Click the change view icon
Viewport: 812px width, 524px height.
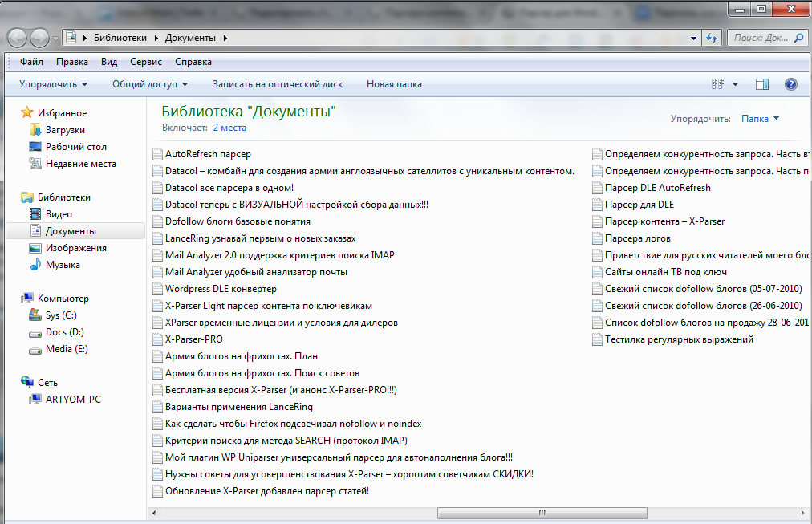[718, 84]
